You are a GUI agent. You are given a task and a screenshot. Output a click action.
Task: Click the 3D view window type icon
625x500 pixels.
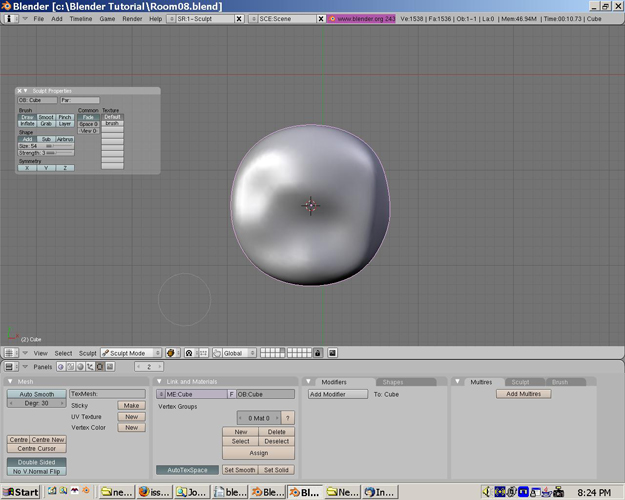[9, 353]
